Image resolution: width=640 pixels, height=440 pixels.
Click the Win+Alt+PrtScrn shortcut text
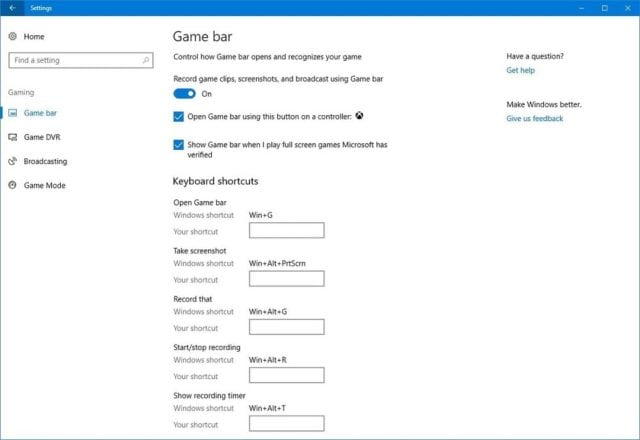click(x=277, y=263)
